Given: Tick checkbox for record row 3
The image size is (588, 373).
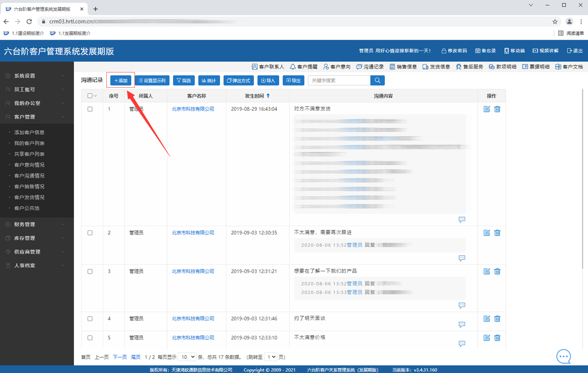Looking at the screenshot, I should [x=90, y=271].
